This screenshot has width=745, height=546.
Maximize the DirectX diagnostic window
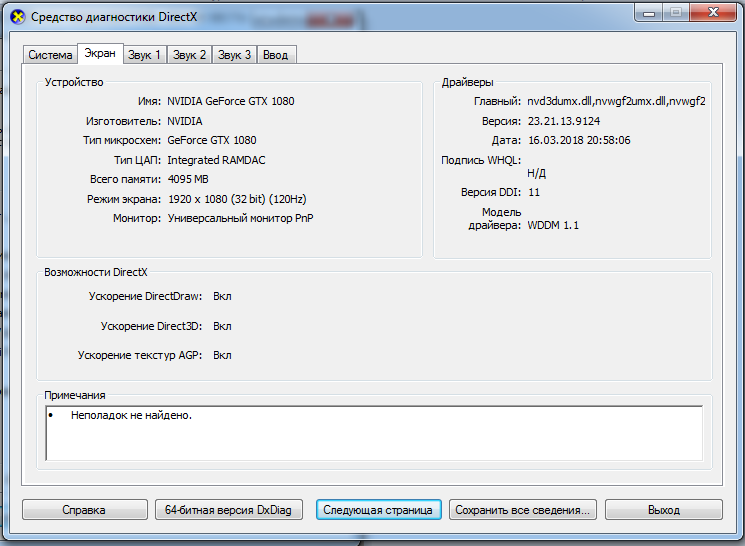coord(676,13)
